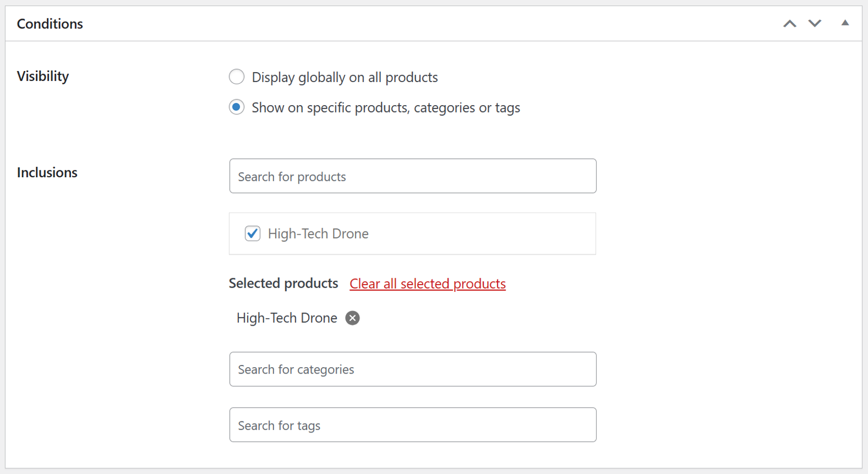Screen dimensions: 868x474
Task: Click the High-Tech Drone product name under Selected products
Action: (x=287, y=318)
